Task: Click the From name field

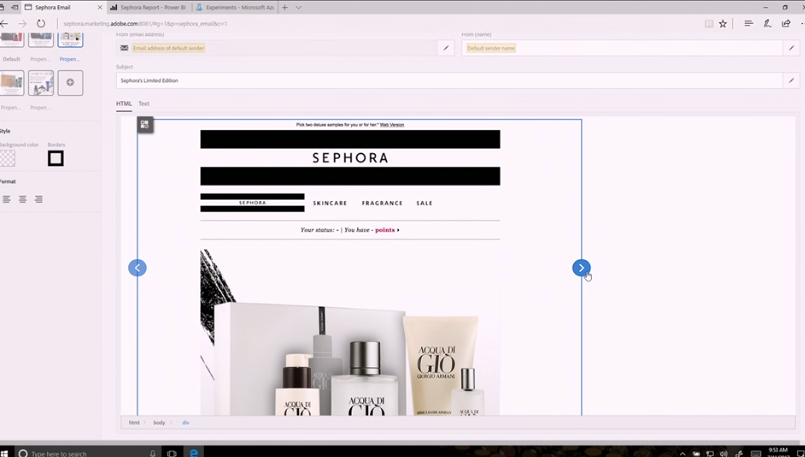Action: click(x=622, y=48)
